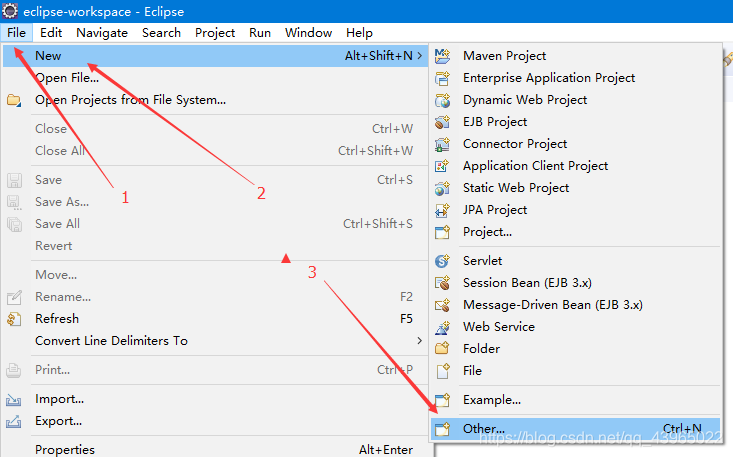The width and height of the screenshot is (733, 457).
Task: Click the Save floppy disk icon
Action: click(x=14, y=180)
